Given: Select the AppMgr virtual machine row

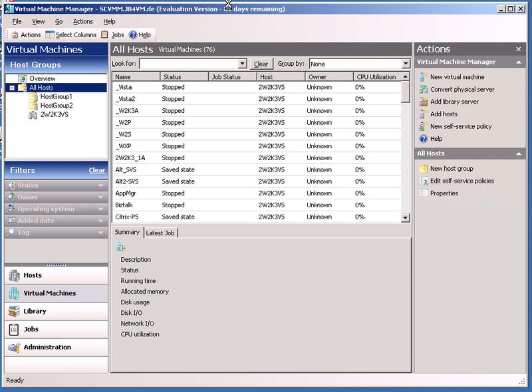Looking at the screenshot, I should 257,193.
